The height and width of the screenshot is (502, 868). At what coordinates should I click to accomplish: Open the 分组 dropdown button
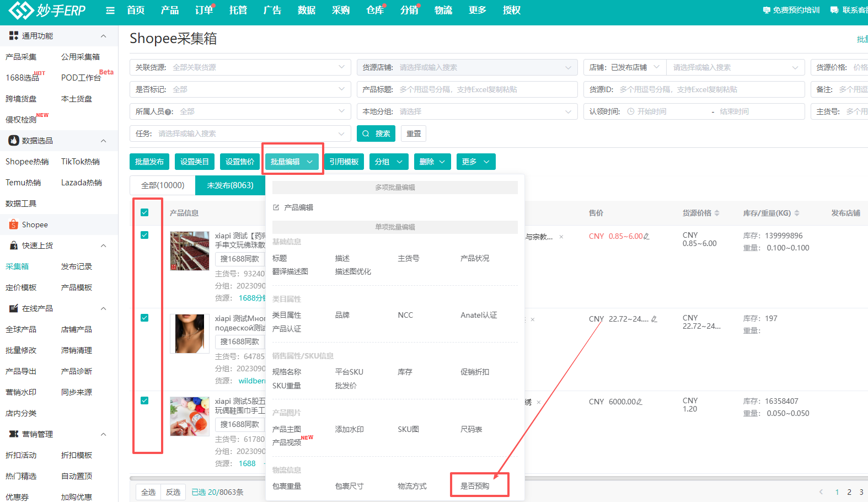[x=389, y=162]
